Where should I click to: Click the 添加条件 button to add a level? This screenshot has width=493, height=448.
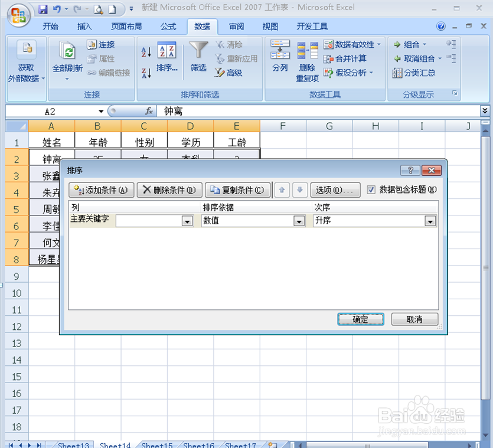click(100, 190)
